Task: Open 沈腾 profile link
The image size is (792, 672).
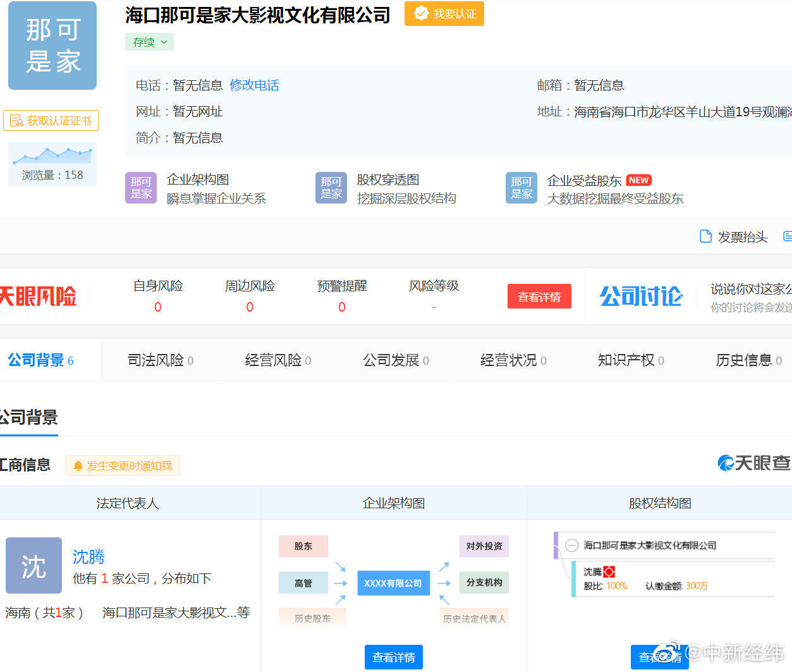Action: coord(88,557)
